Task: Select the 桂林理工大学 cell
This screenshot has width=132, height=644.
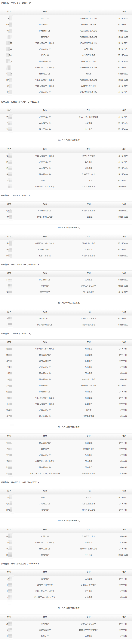Action: pos(45,74)
